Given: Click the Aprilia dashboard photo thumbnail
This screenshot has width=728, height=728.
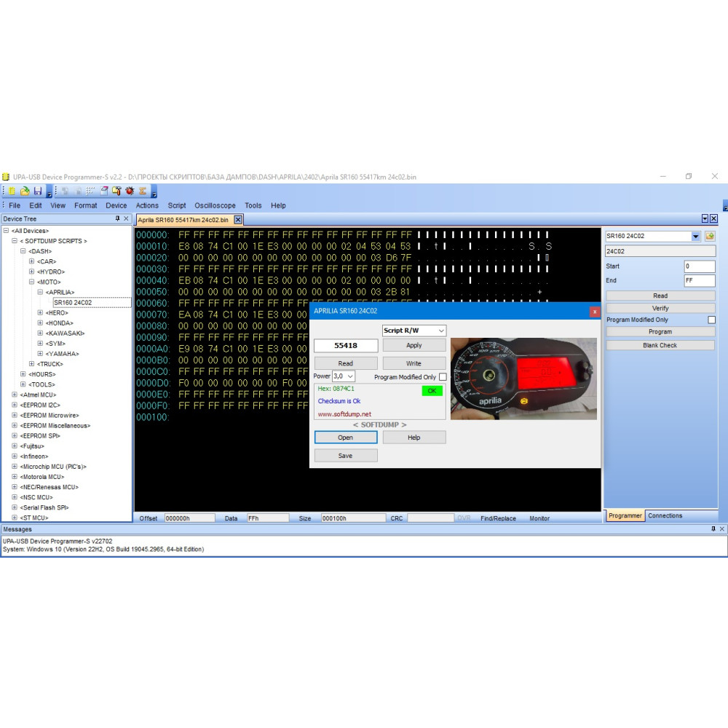Looking at the screenshot, I should [x=523, y=379].
